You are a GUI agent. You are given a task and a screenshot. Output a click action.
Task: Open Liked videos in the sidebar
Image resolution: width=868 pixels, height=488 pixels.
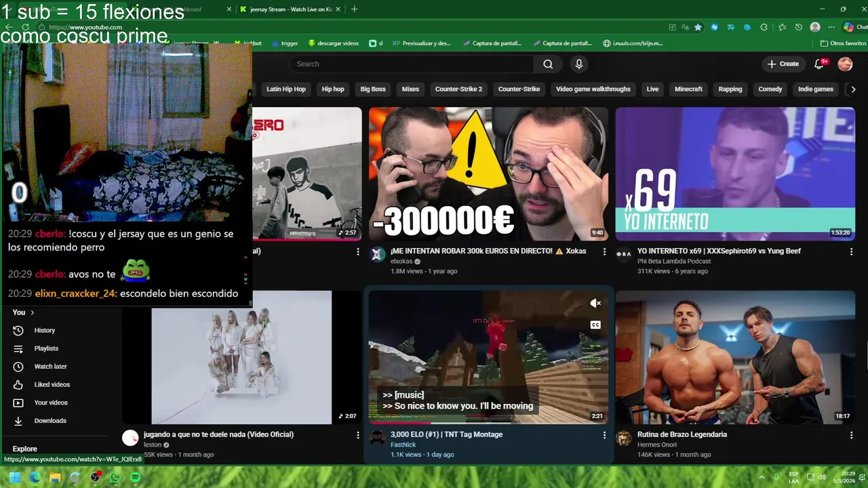(x=52, y=384)
